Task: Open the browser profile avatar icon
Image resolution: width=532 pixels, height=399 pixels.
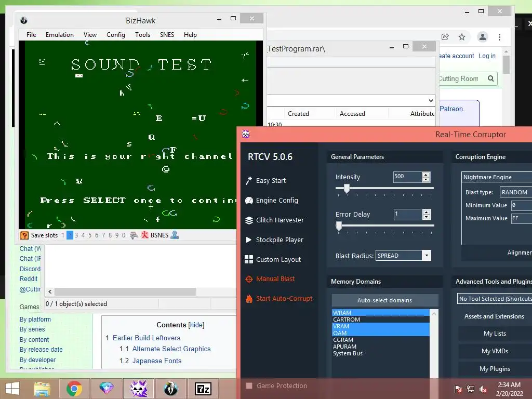Action: tap(482, 37)
